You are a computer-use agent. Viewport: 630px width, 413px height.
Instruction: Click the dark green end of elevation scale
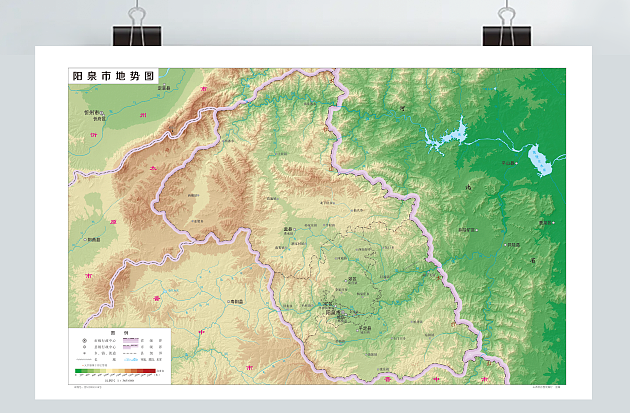pos(78,370)
